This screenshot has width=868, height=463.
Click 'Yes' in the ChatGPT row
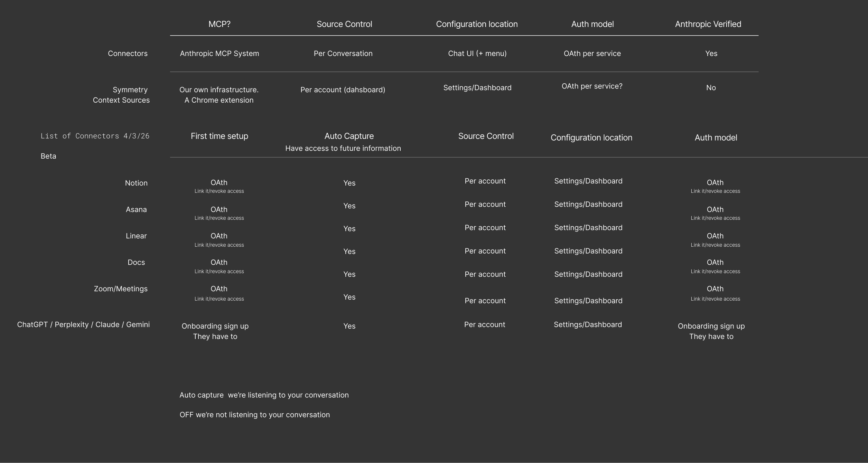tap(349, 326)
